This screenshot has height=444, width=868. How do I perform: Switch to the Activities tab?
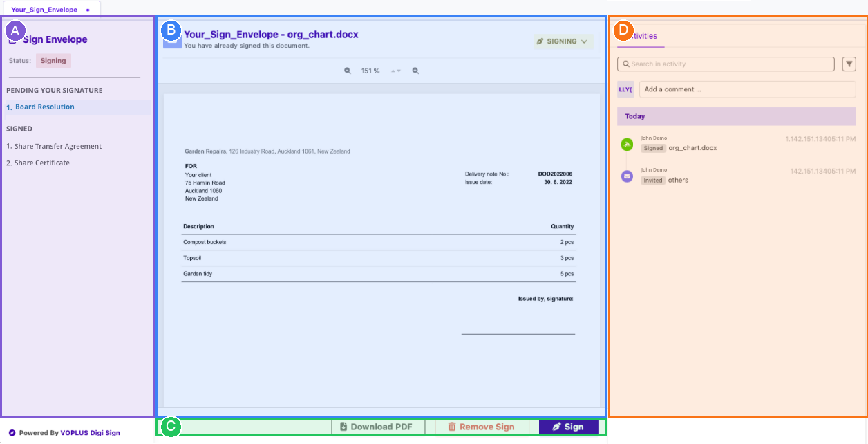coord(641,36)
